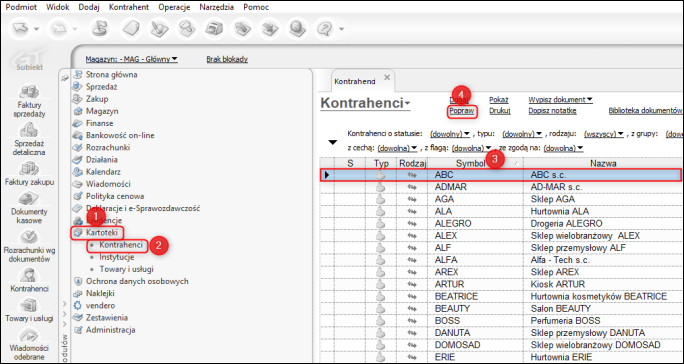Open the Narzędzia menu
The height and width of the screenshot is (364, 684).
[x=216, y=7]
